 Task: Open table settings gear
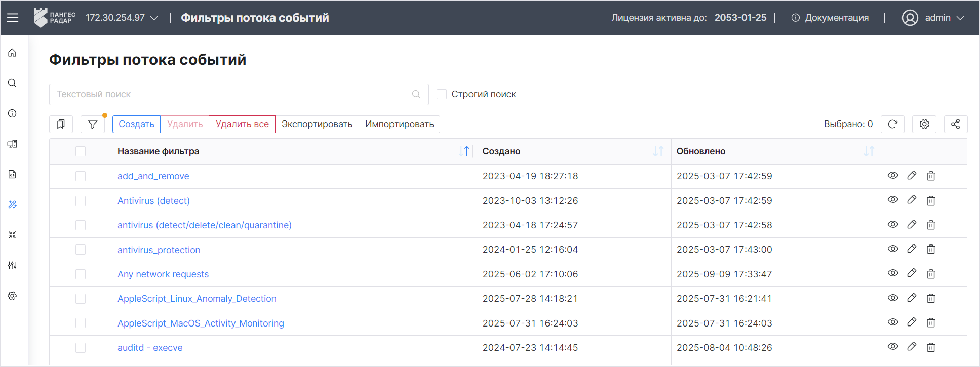[924, 124]
